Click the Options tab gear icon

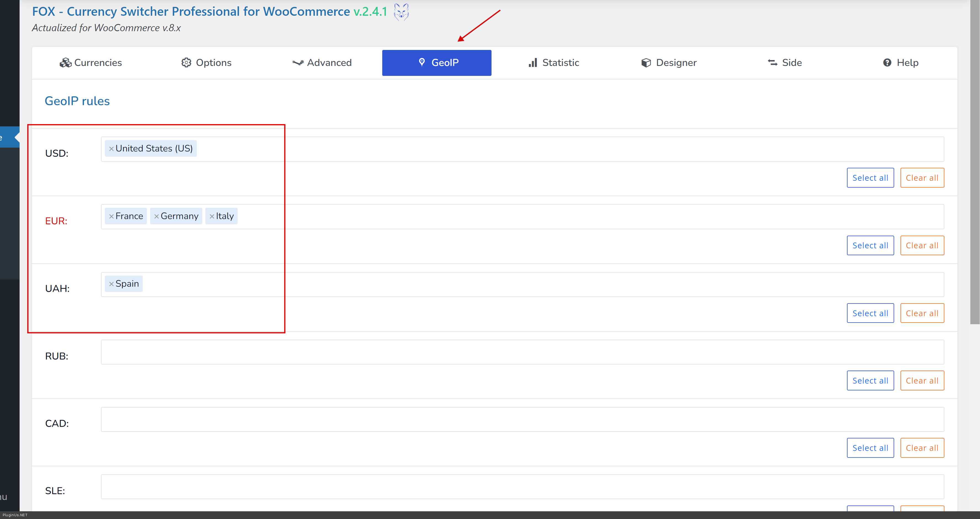pos(186,63)
